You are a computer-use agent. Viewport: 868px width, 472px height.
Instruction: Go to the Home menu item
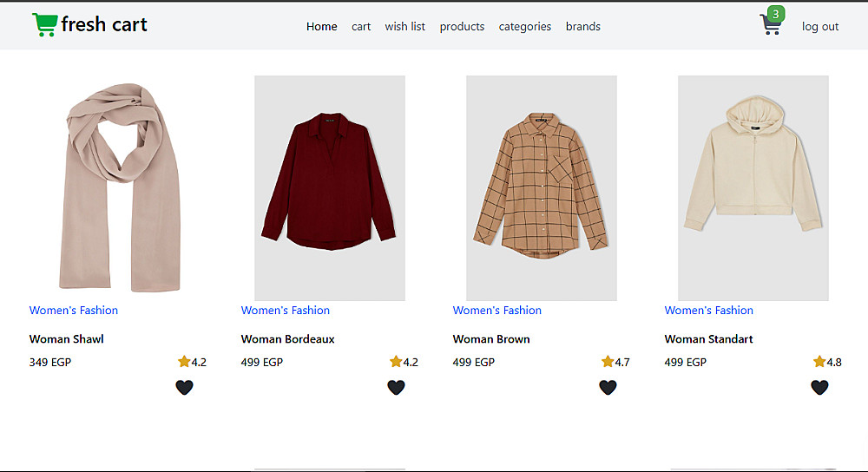(321, 27)
